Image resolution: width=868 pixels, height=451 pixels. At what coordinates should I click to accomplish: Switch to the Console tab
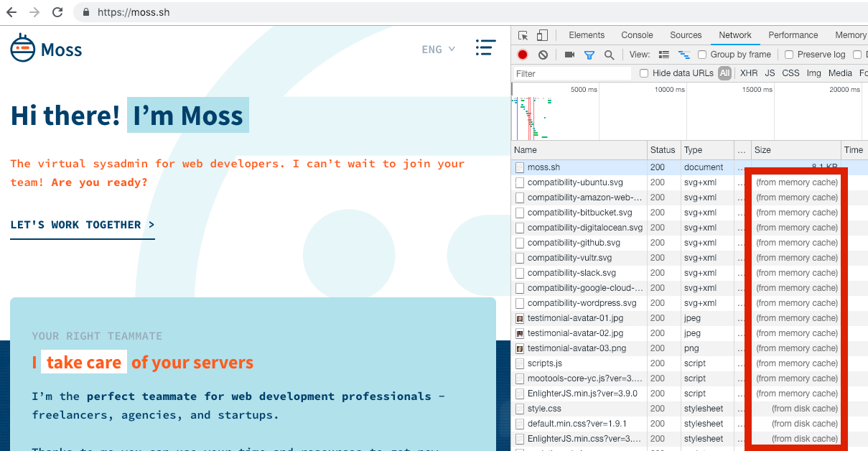click(x=637, y=35)
